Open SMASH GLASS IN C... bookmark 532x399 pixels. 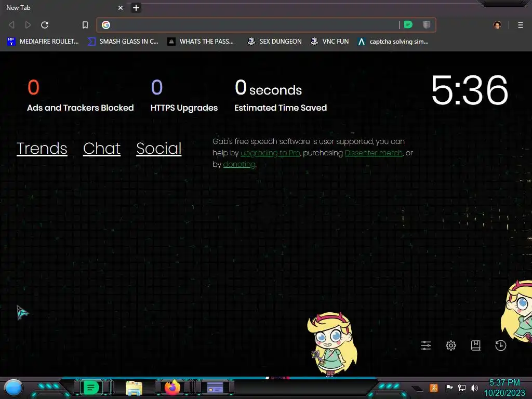click(123, 42)
